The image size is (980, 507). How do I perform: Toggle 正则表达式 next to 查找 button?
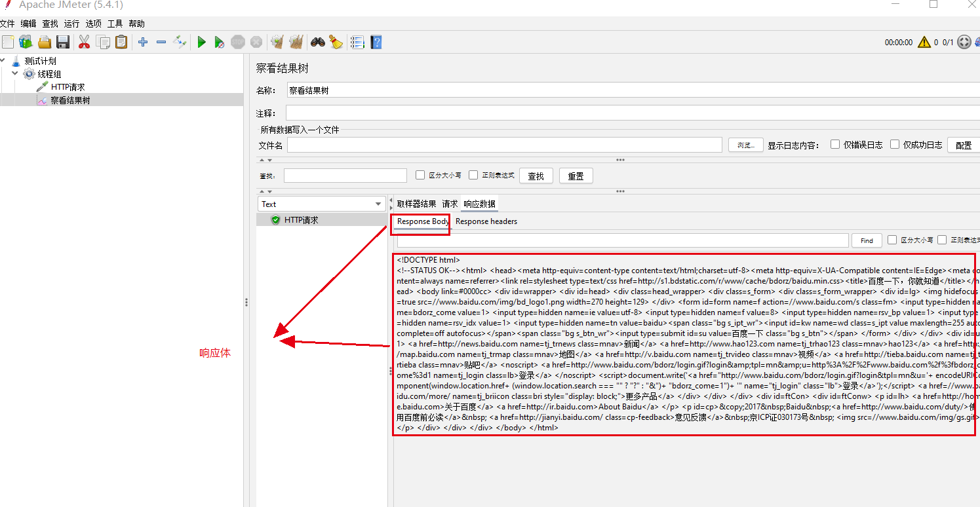click(473, 175)
